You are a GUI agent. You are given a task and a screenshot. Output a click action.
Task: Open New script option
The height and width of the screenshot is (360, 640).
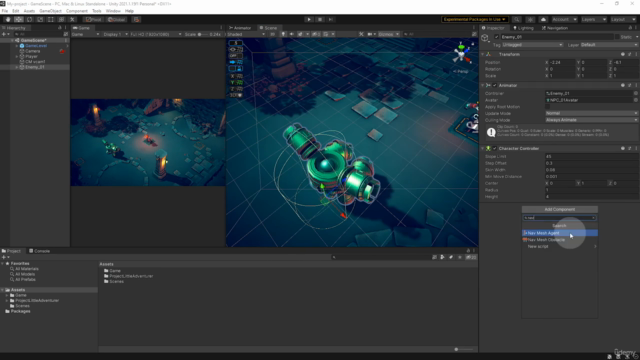point(560,247)
